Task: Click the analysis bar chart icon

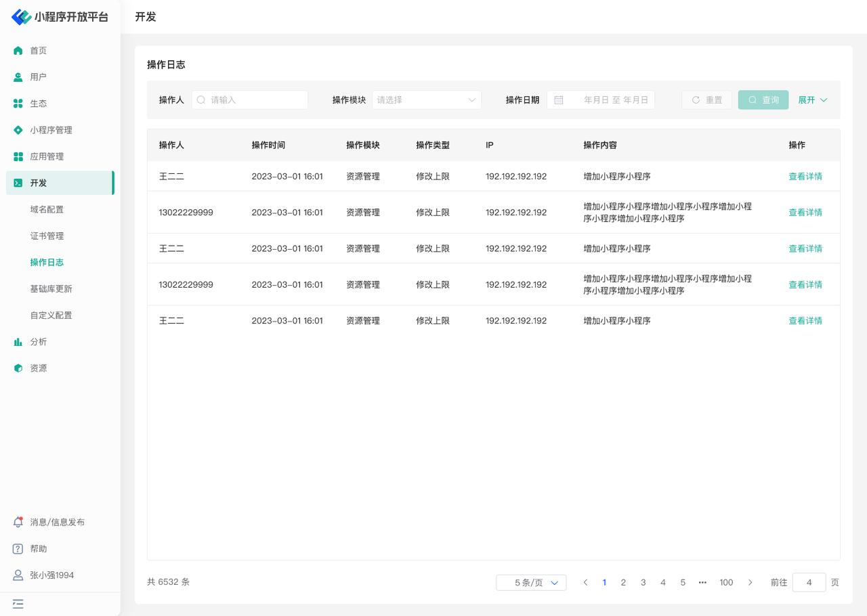Action: pyautogui.click(x=18, y=342)
